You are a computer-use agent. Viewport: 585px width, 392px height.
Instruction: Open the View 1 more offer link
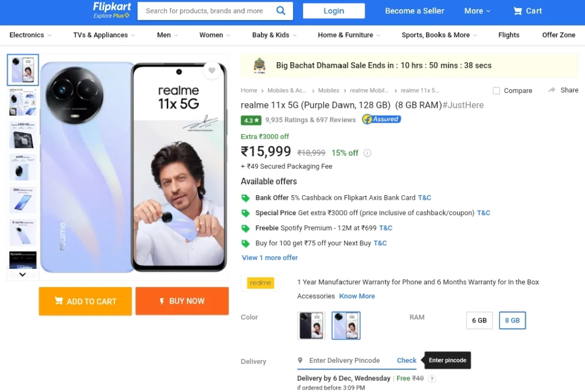click(270, 258)
